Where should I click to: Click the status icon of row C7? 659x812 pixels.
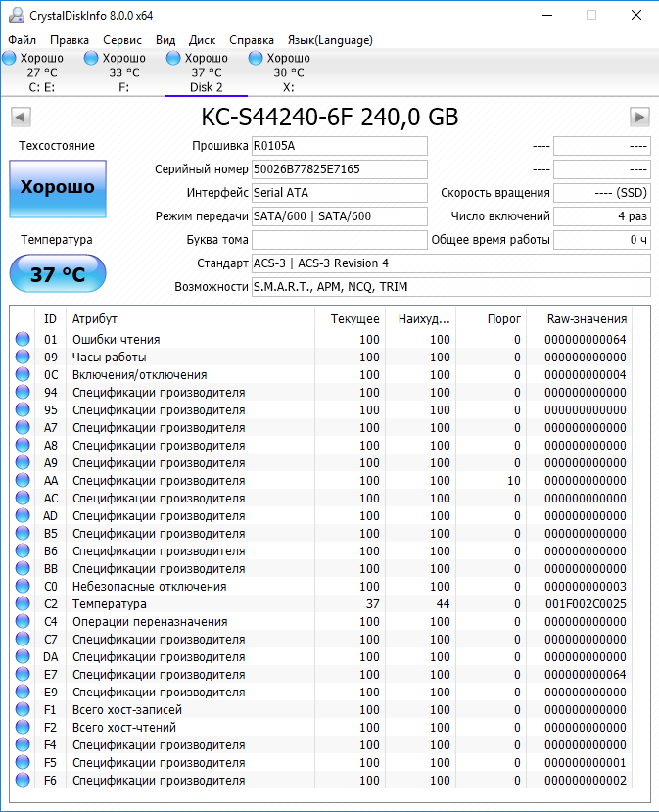pos(23,639)
